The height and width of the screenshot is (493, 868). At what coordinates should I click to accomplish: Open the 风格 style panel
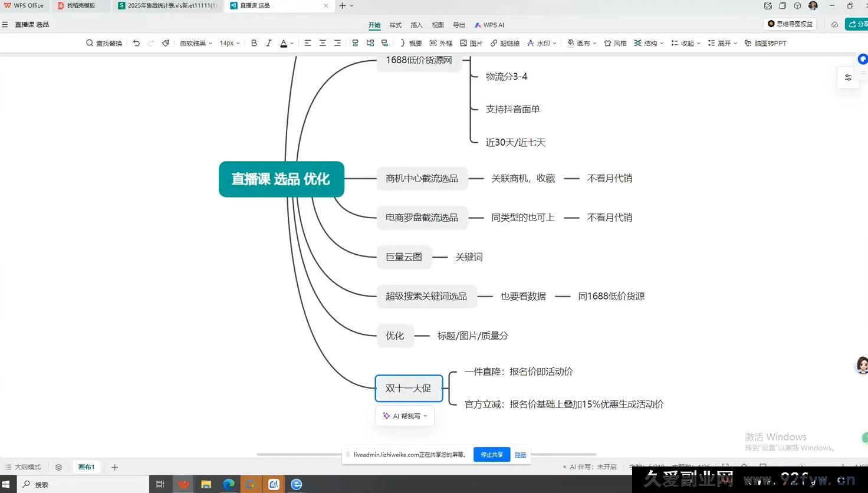[615, 42]
